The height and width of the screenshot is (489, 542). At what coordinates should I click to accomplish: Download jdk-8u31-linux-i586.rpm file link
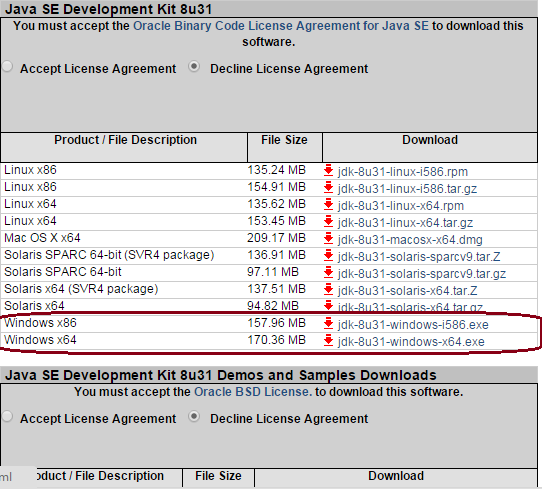point(403,172)
